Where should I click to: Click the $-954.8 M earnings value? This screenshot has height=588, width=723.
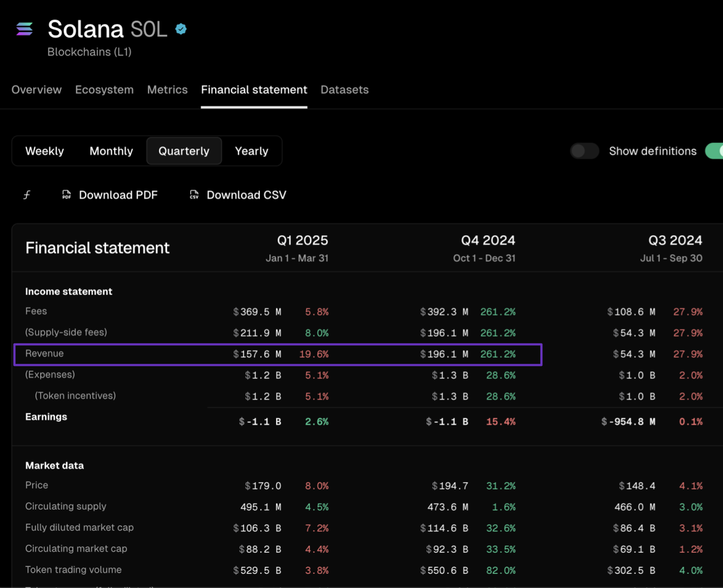click(628, 422)
